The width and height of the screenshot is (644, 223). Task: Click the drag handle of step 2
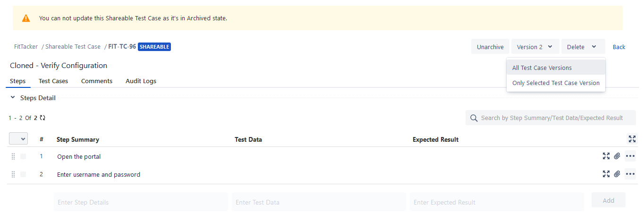[x=13, y=174]
